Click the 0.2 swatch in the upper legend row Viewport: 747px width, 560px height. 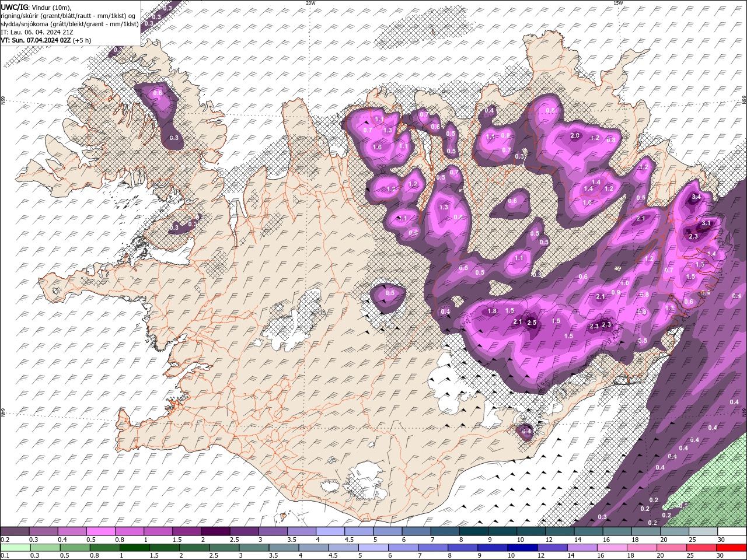pyautogui.click(x=15, y=531)
